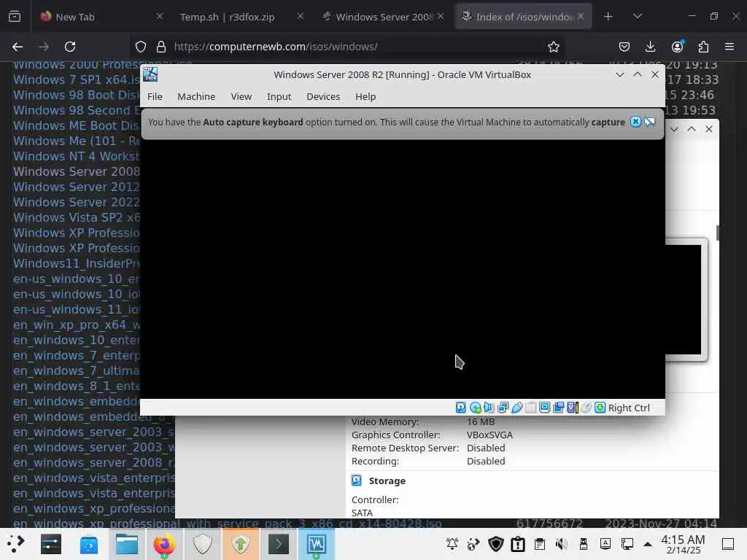Image resolution: width=747 pixels, height=560 pixels.
Task: Open VirtualBox Machine menu
Action: [196, 97]
